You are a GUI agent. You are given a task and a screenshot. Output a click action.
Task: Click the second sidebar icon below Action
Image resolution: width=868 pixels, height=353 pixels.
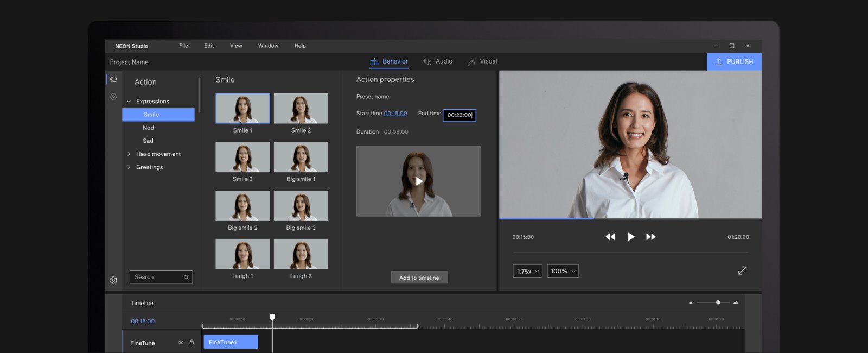click(113, 97)
